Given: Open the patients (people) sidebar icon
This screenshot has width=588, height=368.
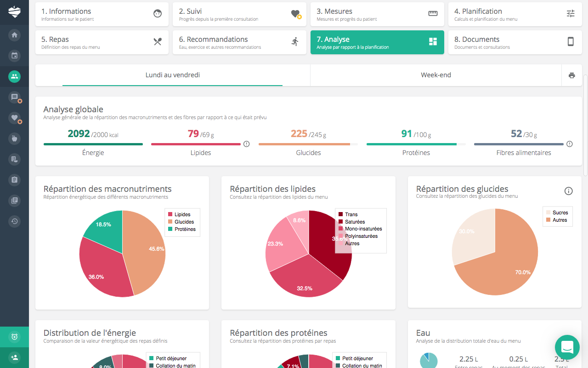Looking at the screenshot, I should 14,76.
